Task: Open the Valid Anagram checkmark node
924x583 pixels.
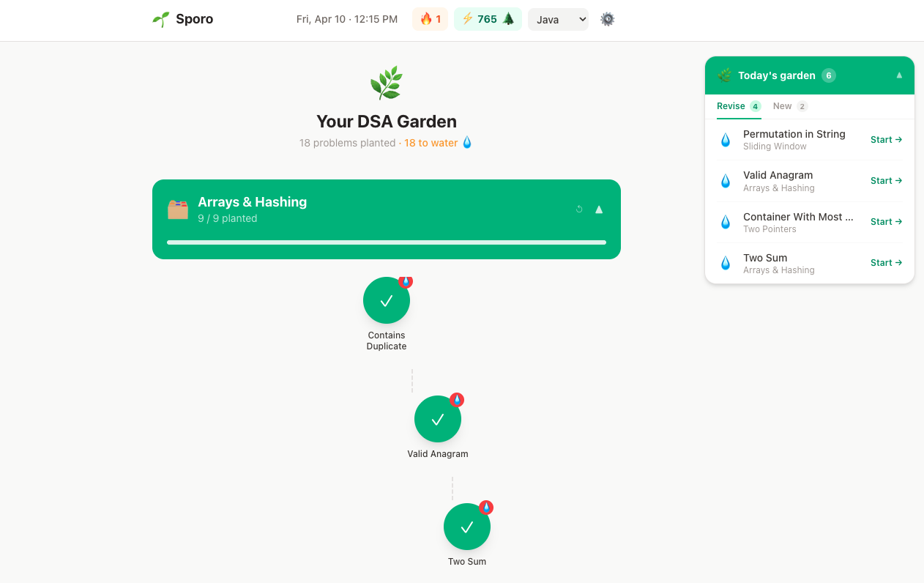Action: 438,419
